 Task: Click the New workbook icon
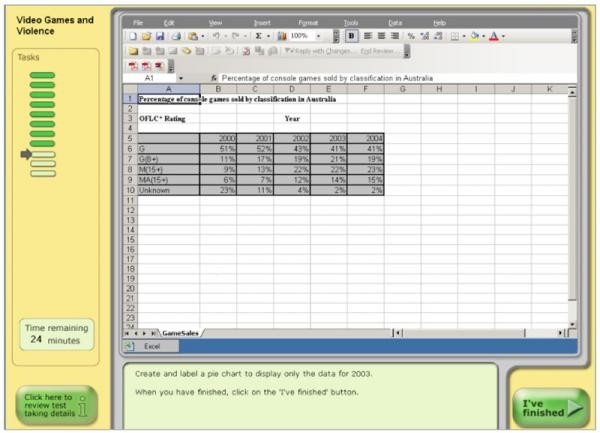[133, 36]
